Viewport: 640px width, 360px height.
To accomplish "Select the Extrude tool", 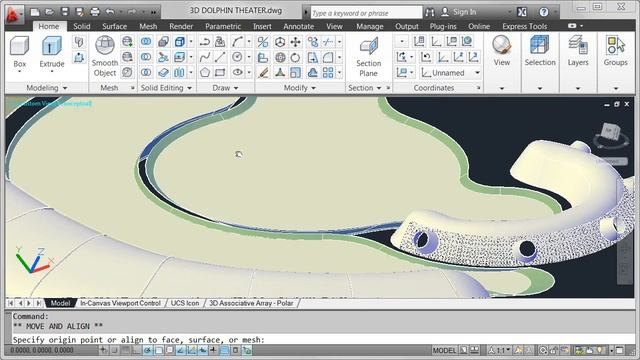I will [52, 51].
